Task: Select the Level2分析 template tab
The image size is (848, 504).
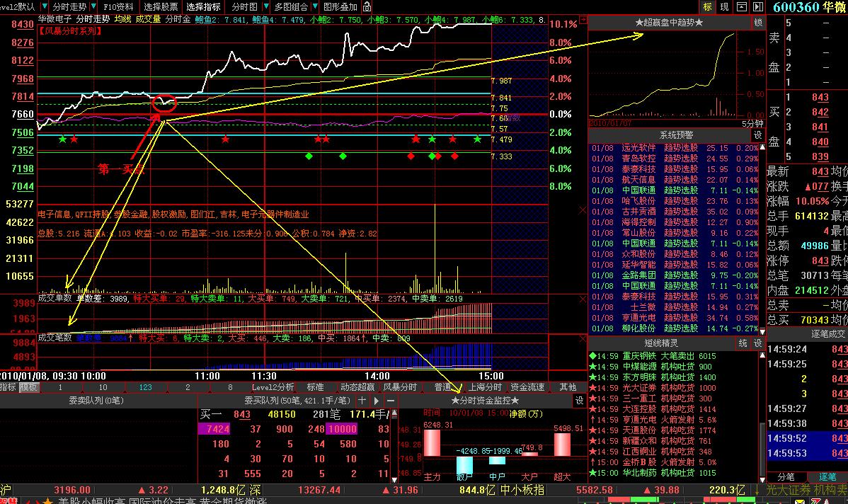Action: point(273,387)
